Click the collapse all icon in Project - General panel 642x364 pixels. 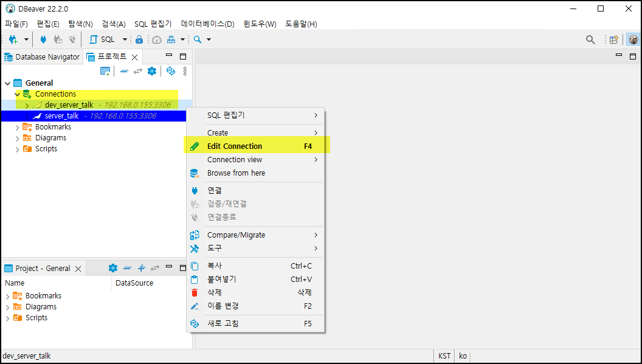[x=127, y=268]
